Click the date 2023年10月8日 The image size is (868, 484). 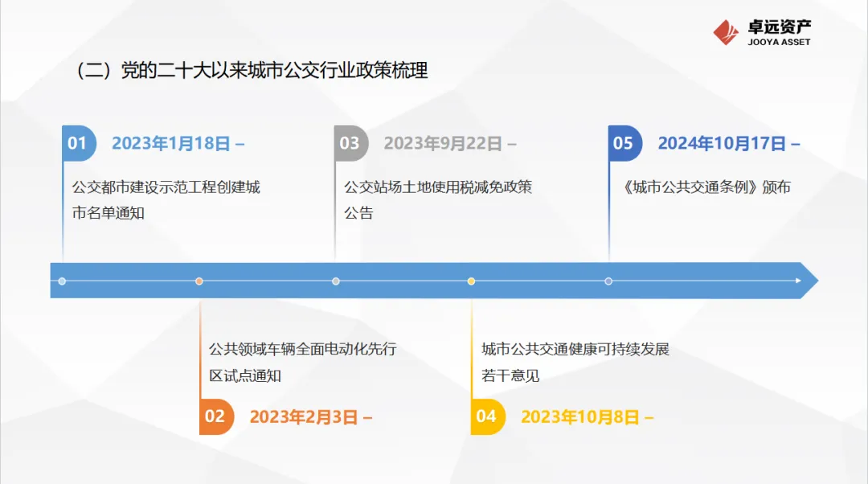[x=580, y=417]
